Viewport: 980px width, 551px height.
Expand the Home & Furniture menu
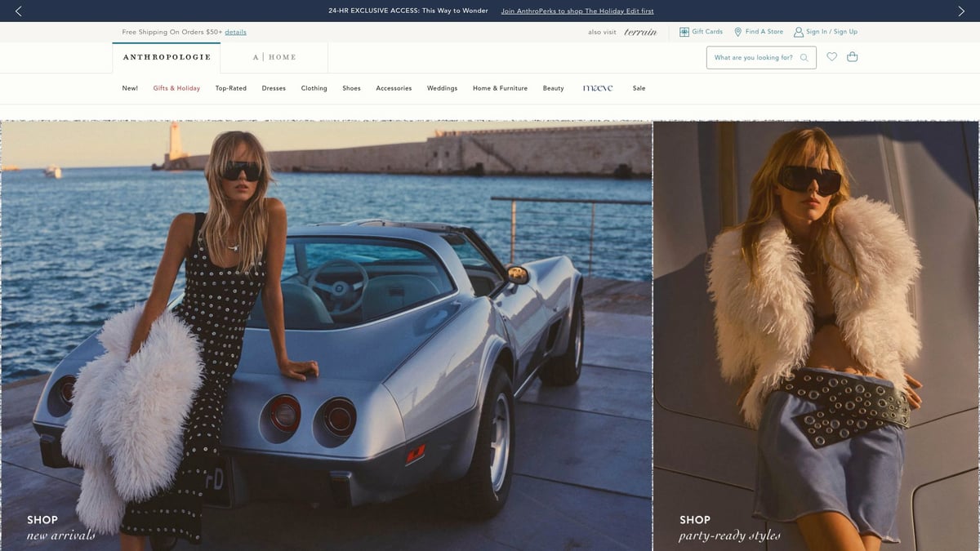pyautogui.click(x=500, y=88)
